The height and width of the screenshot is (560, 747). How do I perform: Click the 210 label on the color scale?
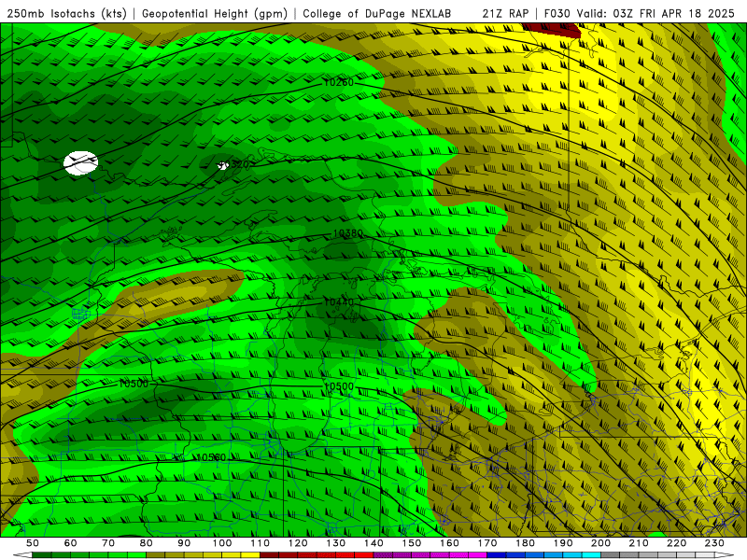point(639,543)
